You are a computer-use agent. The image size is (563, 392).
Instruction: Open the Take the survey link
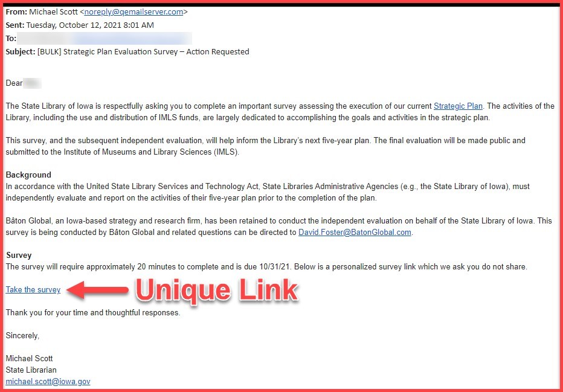pos(33,290)
